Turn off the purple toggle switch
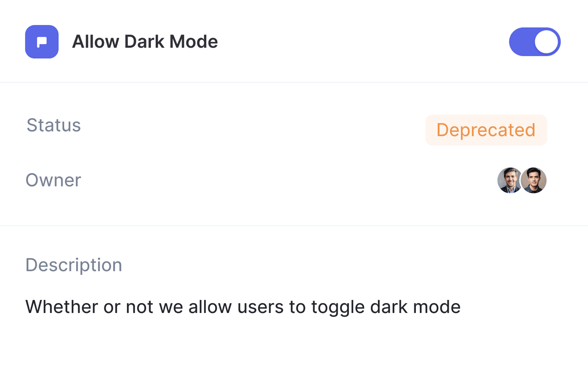The height and width of the screenshot is (387, 588). 534,42
